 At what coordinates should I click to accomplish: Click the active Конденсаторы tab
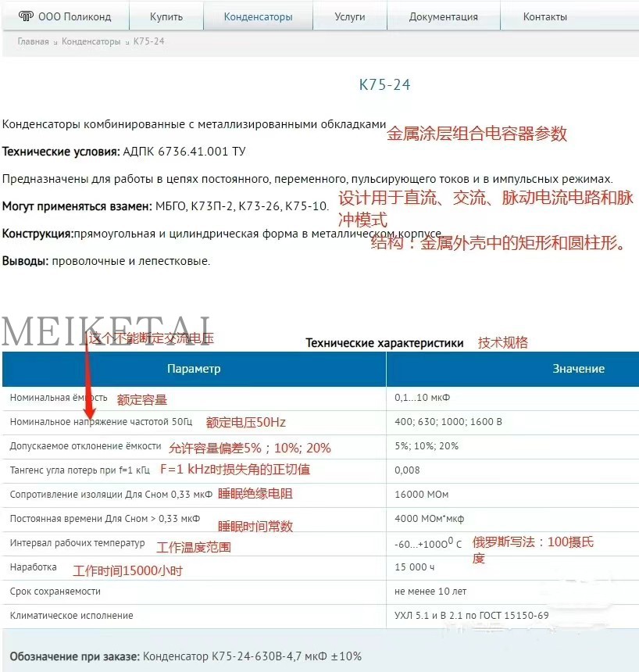pos(258,15)
